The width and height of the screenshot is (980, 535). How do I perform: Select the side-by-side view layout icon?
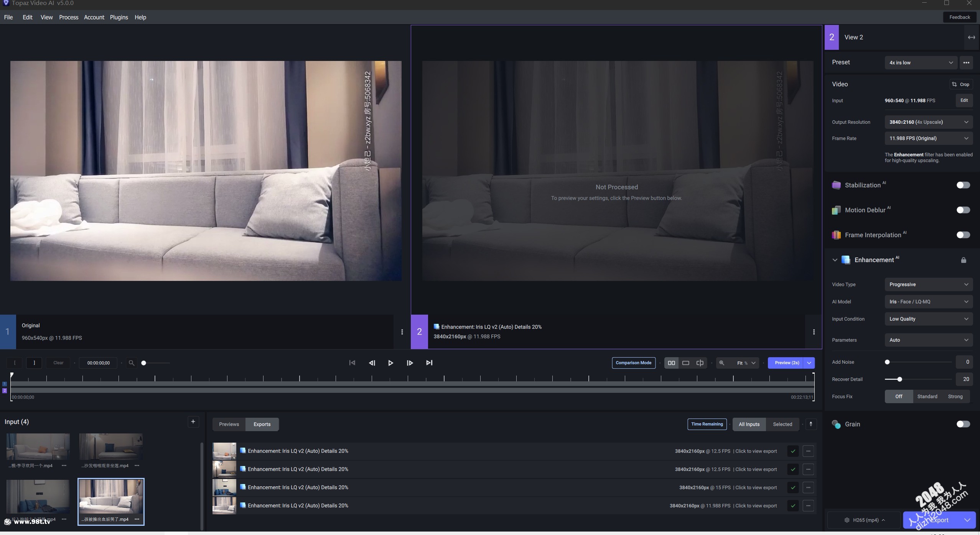pyautogui.click(x=671, y=363)
